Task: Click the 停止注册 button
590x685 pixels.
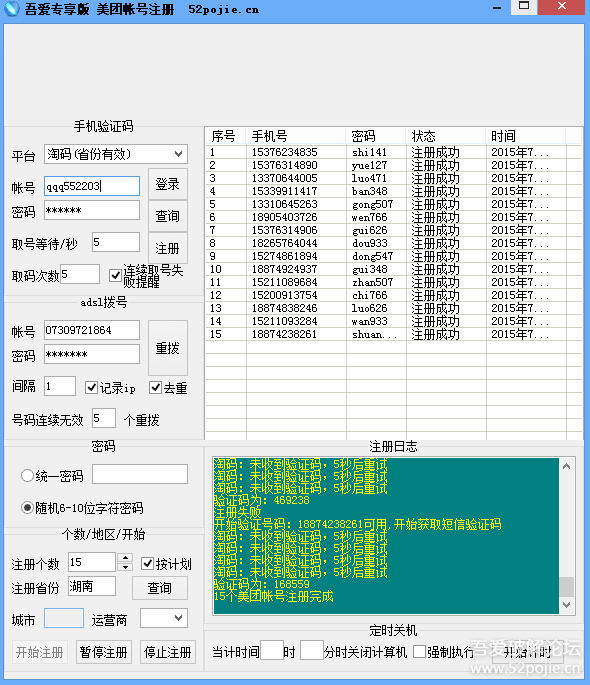Action: coord(168,652)
